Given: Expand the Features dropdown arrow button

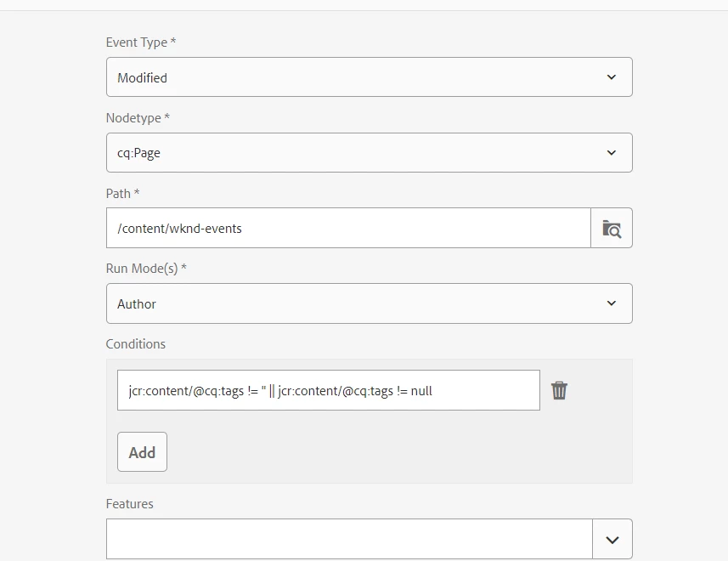Looking at the screenshot, I should click(612, 540).
